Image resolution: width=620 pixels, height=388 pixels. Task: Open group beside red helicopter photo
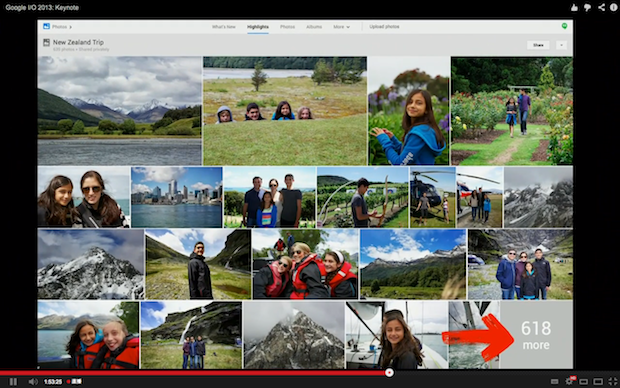tap(479, 197)
